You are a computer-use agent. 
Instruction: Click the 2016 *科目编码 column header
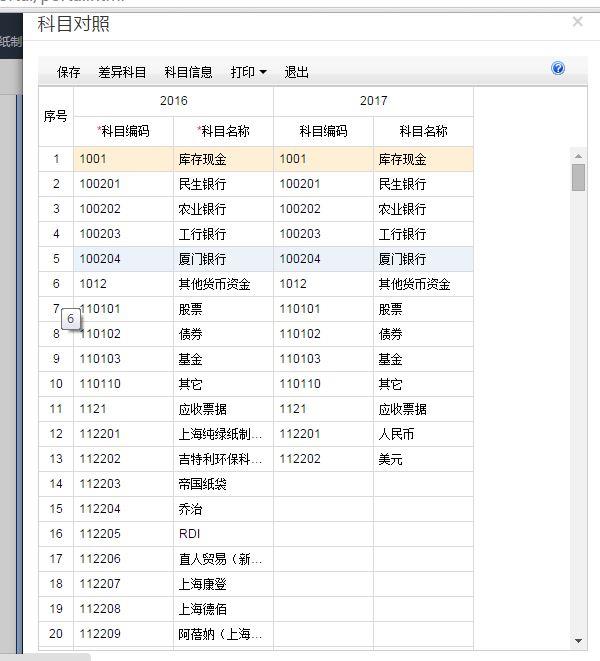click(x=124, y=132)
